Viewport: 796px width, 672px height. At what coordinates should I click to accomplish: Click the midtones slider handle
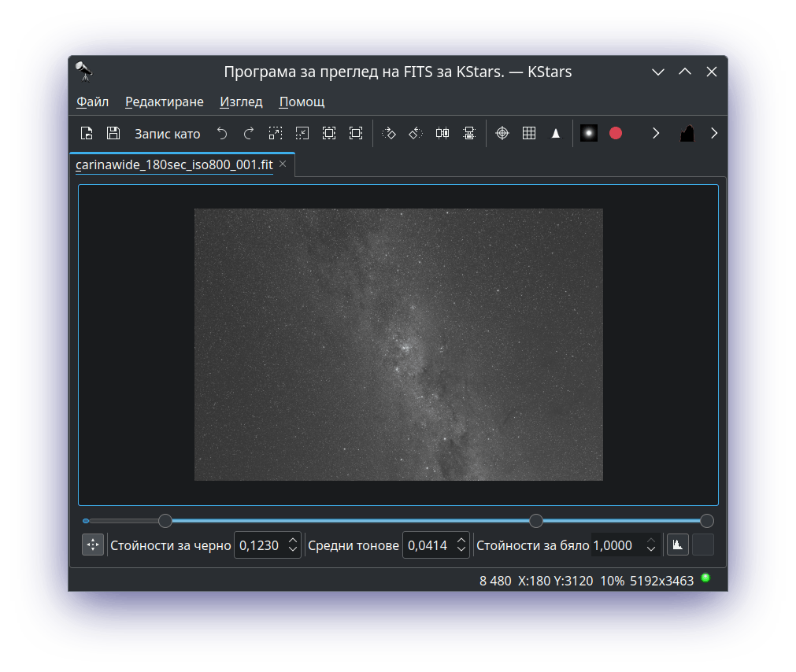point(536,521)
